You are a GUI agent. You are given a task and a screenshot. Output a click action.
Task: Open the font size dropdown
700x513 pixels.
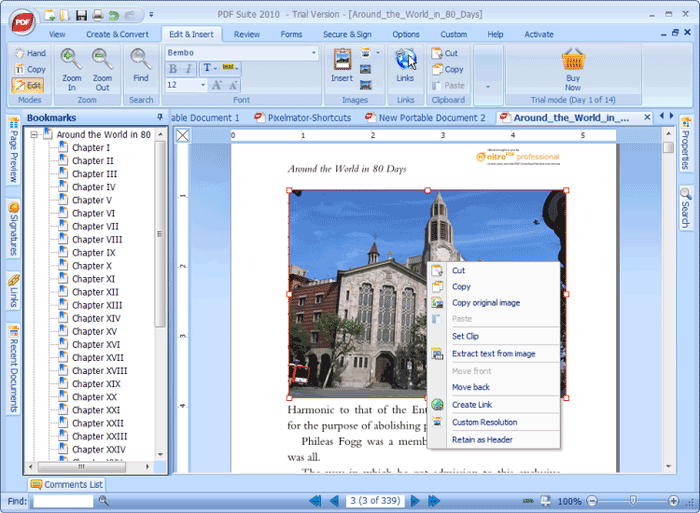pyautogui.click(x=203, y=86)
